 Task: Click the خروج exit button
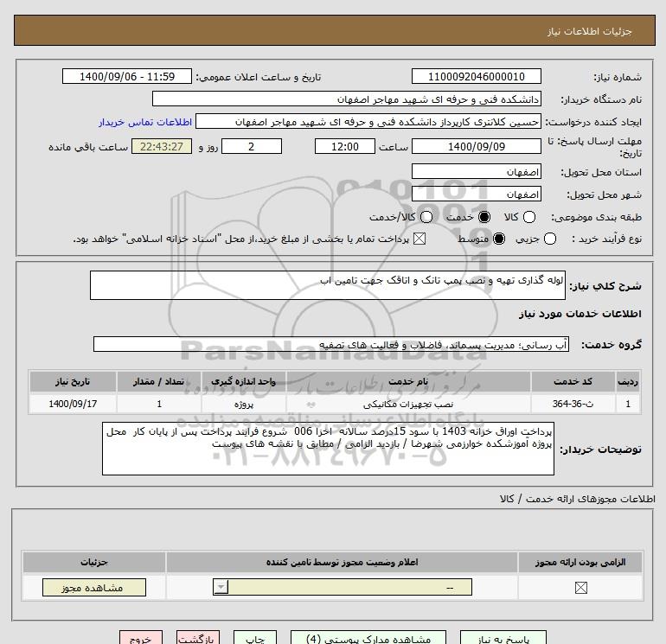pos(141,638)
